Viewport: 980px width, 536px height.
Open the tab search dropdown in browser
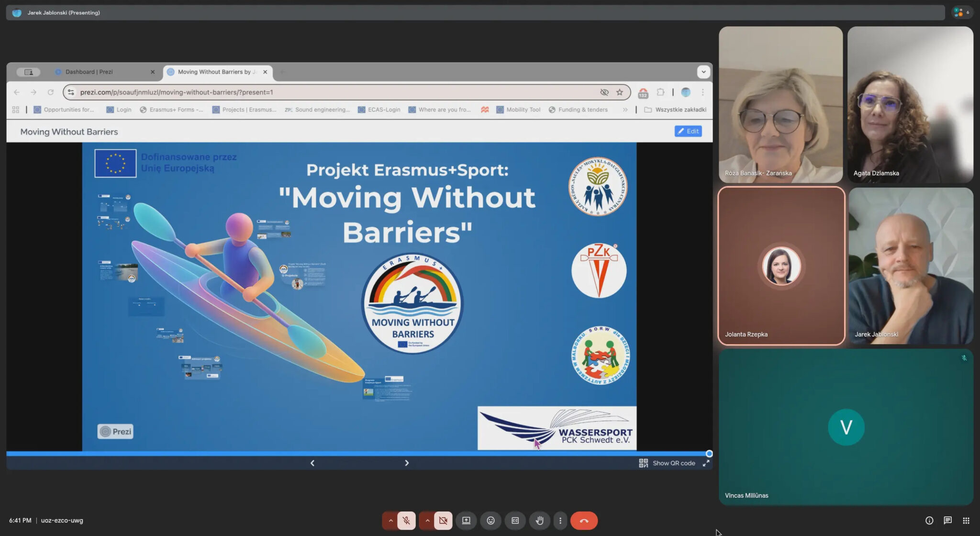pos(703,72)
